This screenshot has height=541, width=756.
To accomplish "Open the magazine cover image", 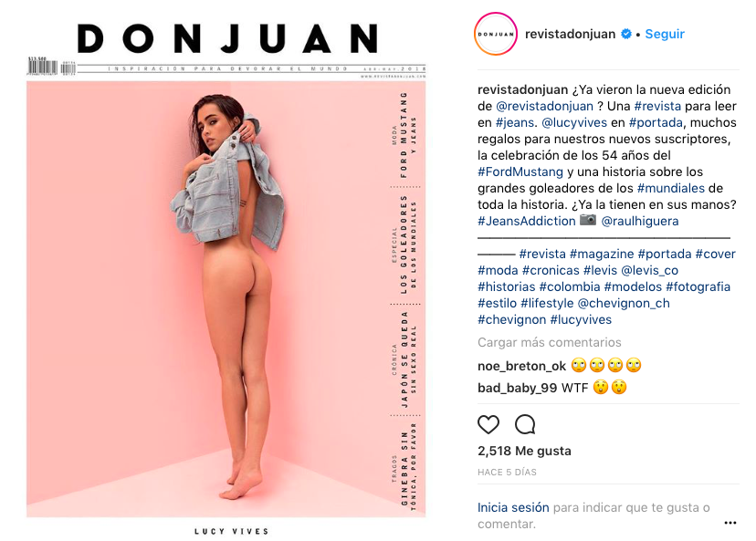I will (226, 277).
